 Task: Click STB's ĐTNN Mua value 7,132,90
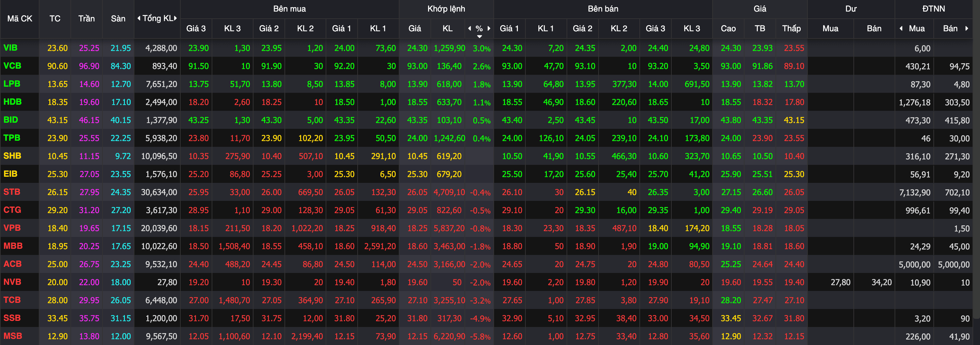(915, 192)
